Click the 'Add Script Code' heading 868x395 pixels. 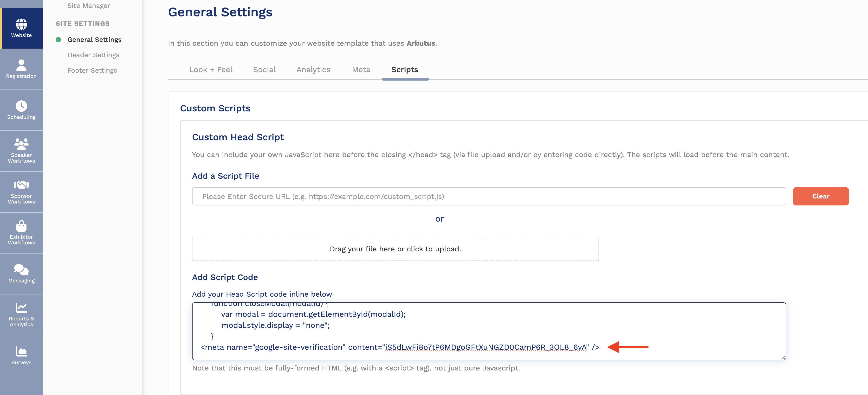[x=225, y=277]
